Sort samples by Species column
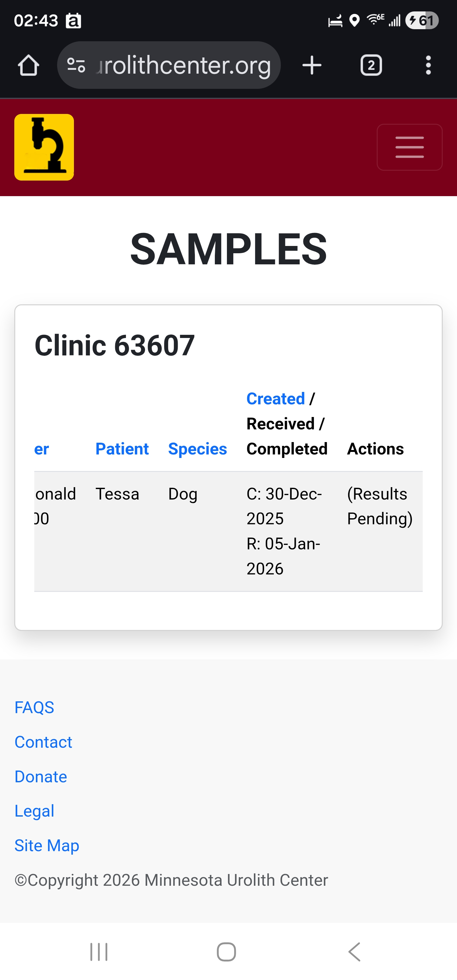Viewport: 457px width, 980px height. pyautogui.click(x=197, y=449)
